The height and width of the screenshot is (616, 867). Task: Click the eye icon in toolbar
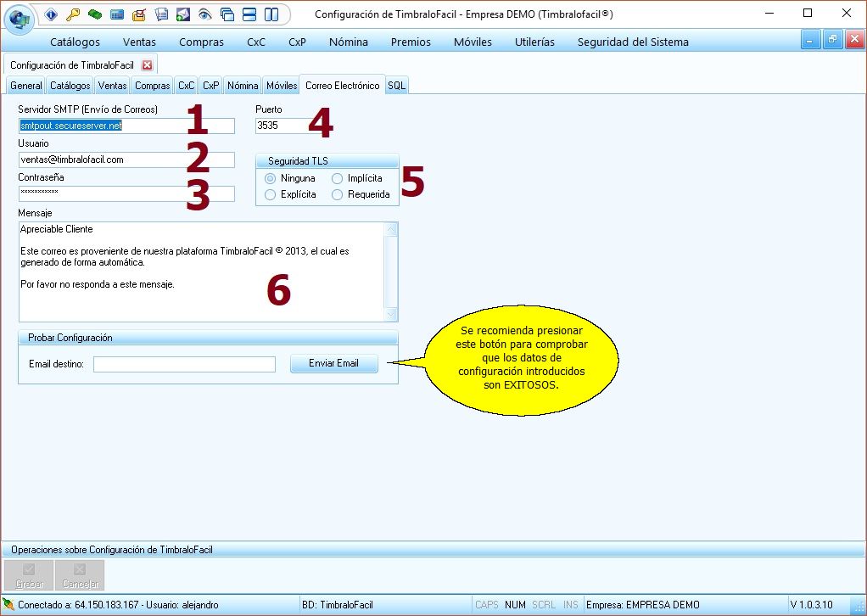tap(205, 14)
